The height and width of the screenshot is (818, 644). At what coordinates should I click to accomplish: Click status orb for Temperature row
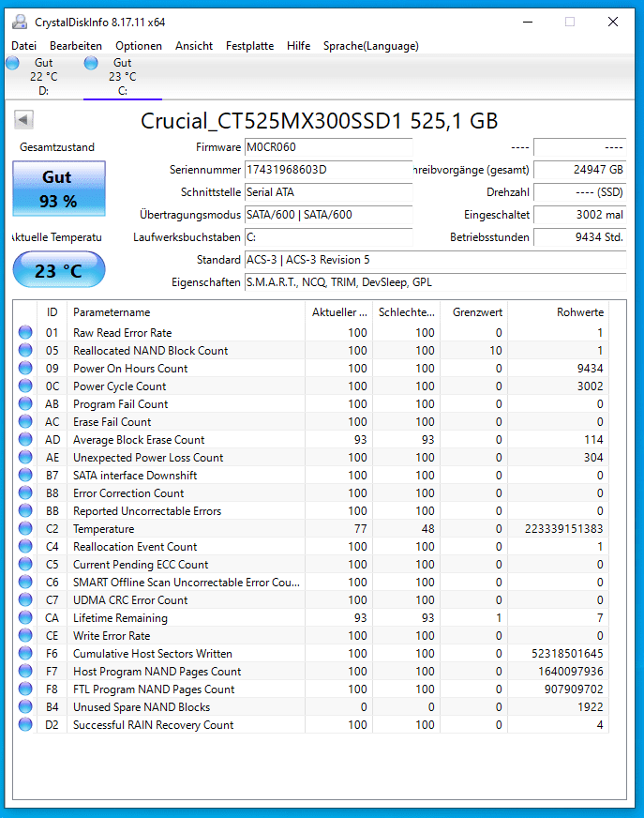[x=25, y=528]
